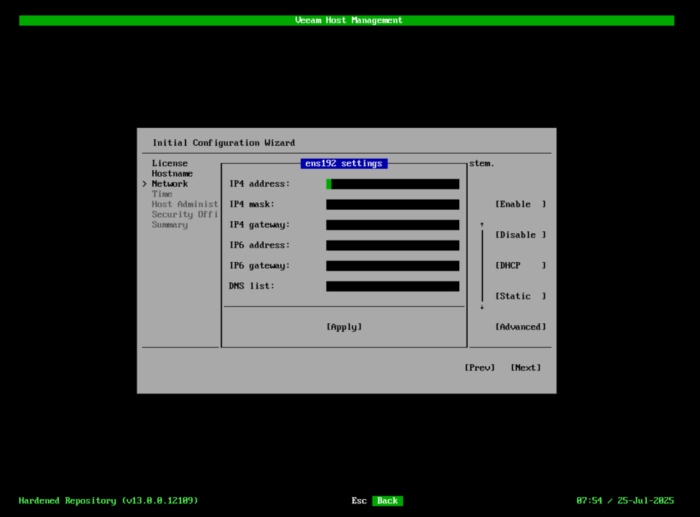Open the Hostname wizard step
This screenshot has width=700, height=517.
pyautogui.click(x=172, y=173)
